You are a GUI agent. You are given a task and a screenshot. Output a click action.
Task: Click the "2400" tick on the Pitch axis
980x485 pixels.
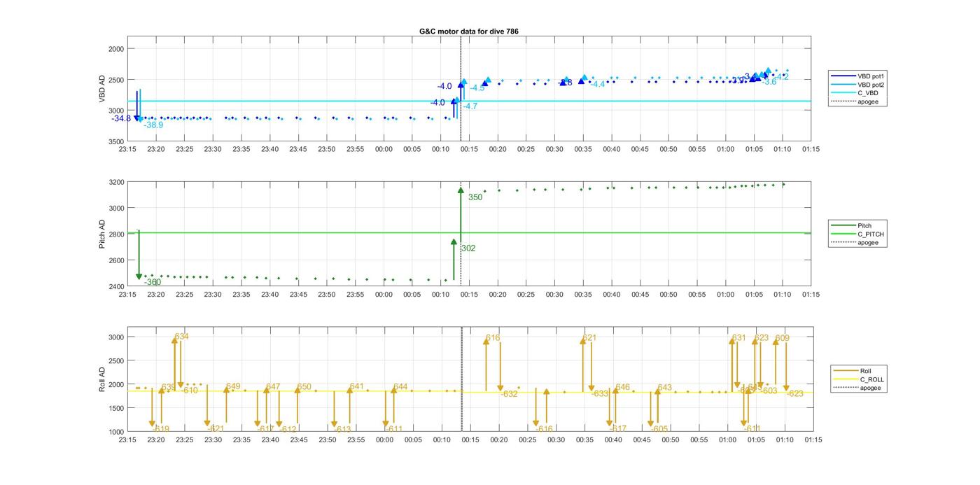(x=115, y=286)
